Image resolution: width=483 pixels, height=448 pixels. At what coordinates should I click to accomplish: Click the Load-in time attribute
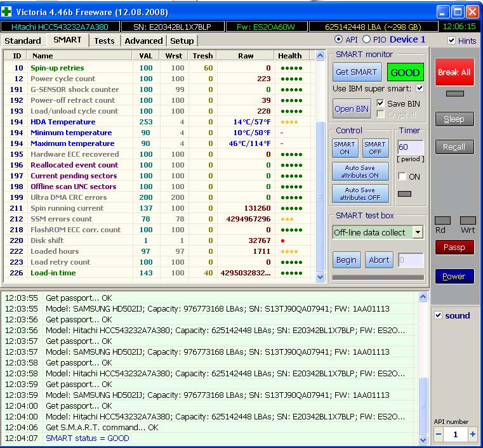(x=53, y=273)
